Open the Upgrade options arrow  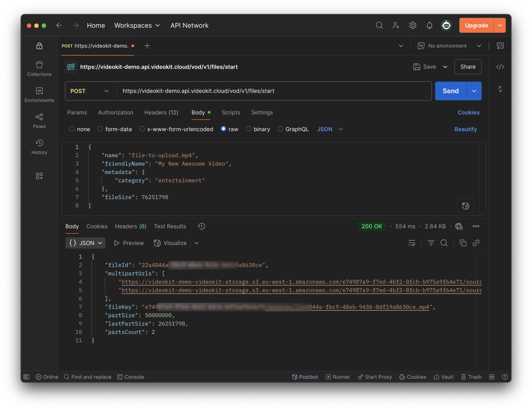pyautogui.click(x=500, y=26)
